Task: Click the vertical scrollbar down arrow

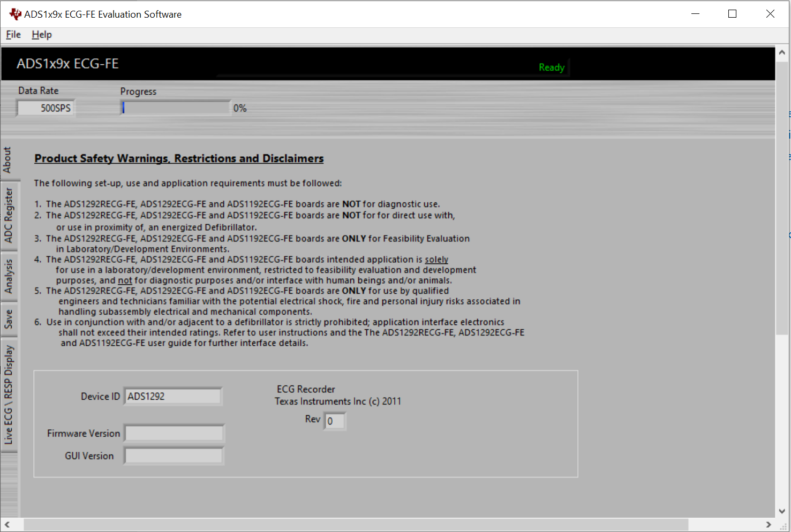Action: point(782,511)
